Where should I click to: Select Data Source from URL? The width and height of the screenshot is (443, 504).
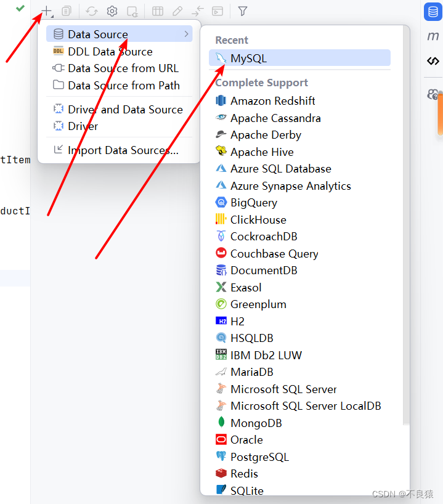120,68
